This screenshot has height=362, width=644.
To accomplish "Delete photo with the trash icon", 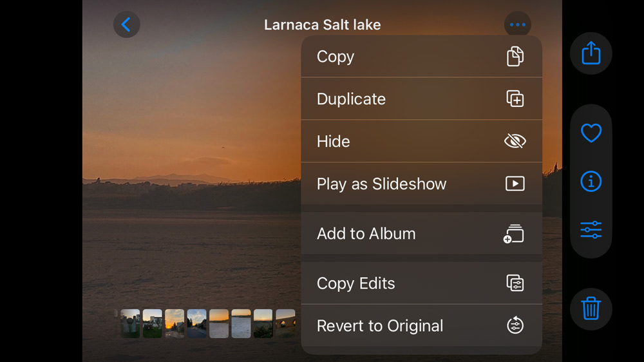I will tap(591, 309).
